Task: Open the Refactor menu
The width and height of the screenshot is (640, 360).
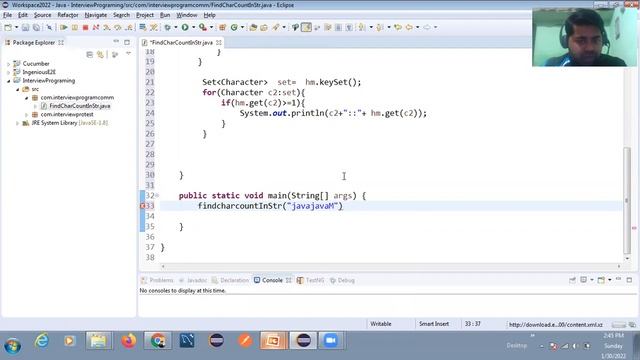Action: (x=68, y=15)
